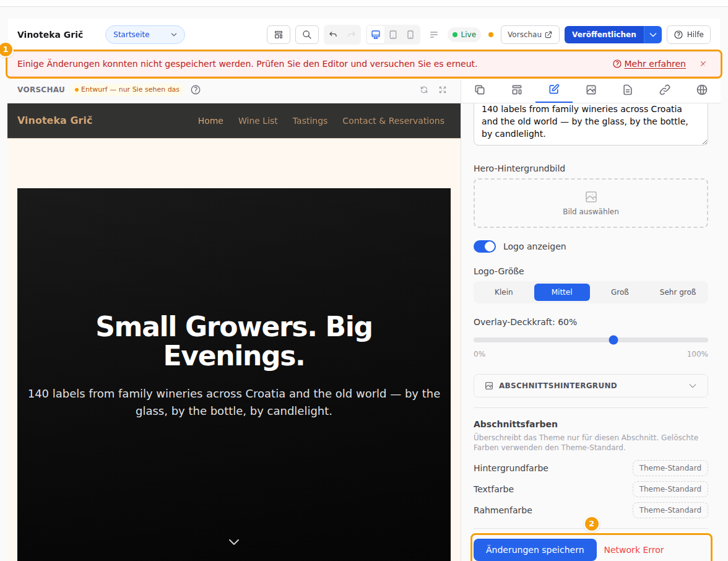Select logo size Sehr groß
728x561 pixels.
pyautogui.click(x=678, y=292)
